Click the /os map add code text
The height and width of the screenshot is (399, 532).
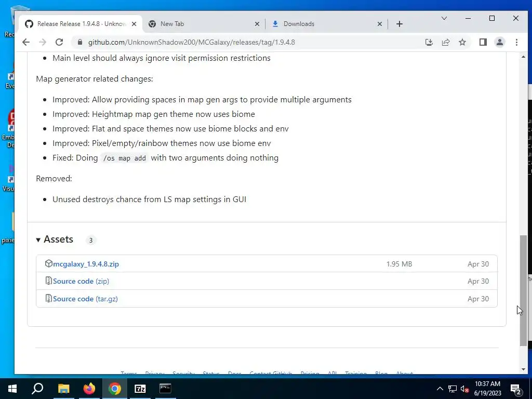[125, 158]
